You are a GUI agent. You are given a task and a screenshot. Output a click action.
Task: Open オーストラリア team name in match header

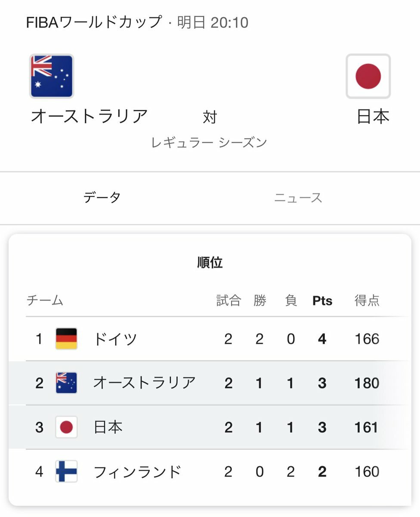(x=90, y=116)
